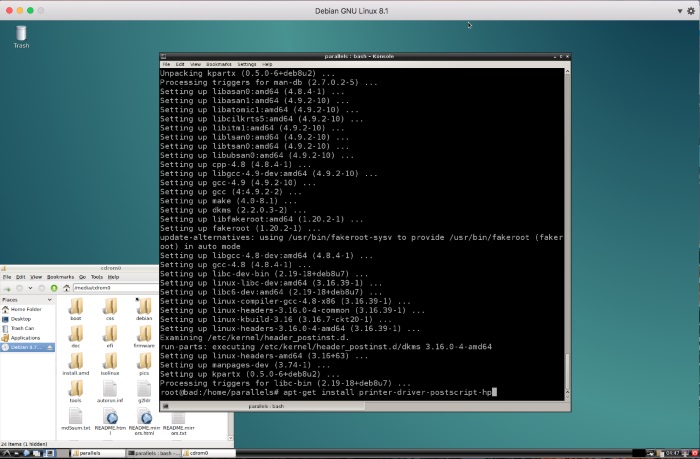Open Konsole Edit menu
700x459 pixels.
(x=180, y=64)
